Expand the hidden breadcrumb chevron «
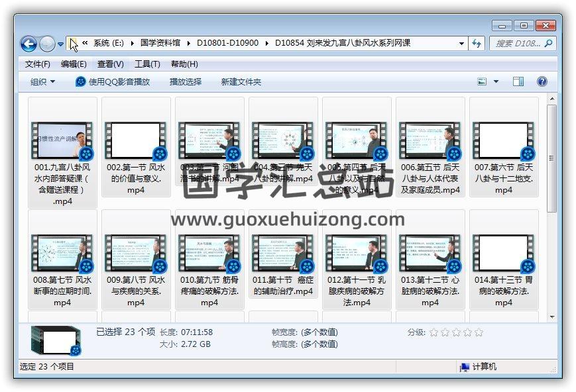The height and width of the screenshot is (392, 576). [x=85, y=43]
